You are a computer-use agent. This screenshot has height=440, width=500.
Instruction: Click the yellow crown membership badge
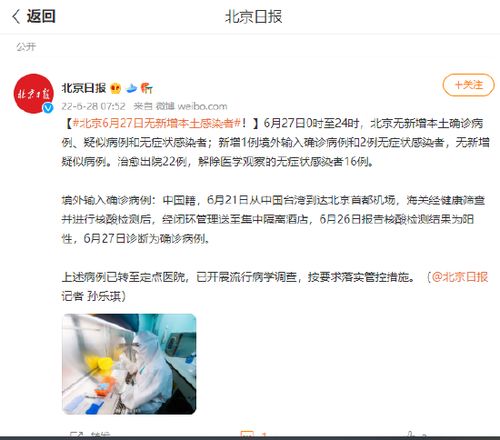coord(115,88)
